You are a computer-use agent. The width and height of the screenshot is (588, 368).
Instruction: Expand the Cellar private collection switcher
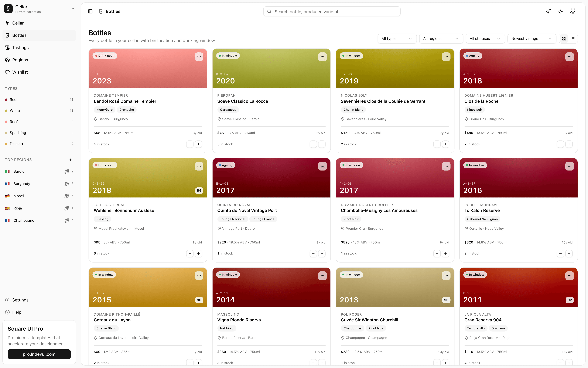pos(39,9)
